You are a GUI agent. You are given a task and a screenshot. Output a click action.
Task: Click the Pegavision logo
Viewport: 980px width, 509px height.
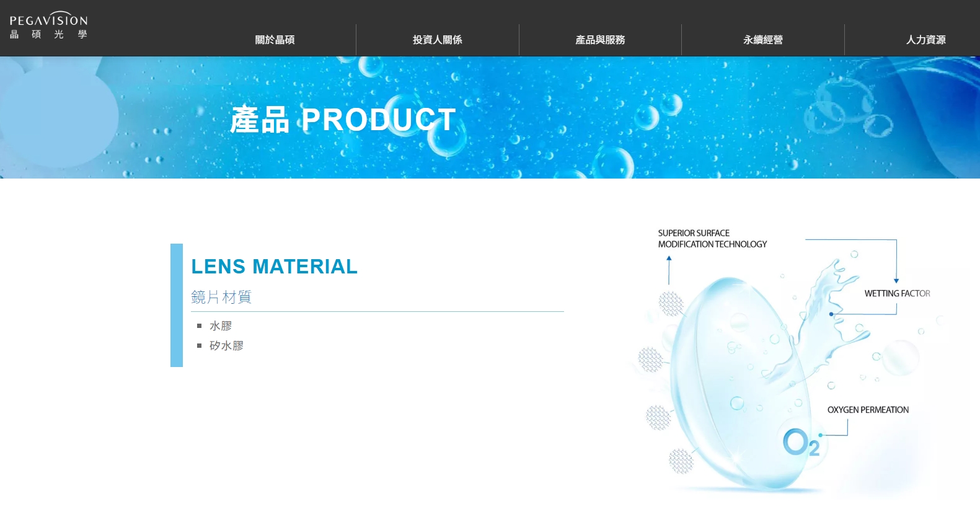point(48,25)
